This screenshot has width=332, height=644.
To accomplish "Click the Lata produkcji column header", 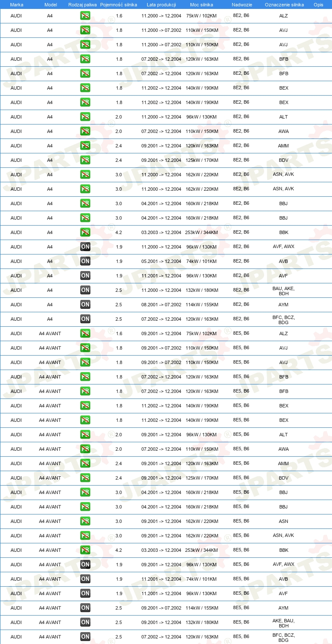I will 161,5.
